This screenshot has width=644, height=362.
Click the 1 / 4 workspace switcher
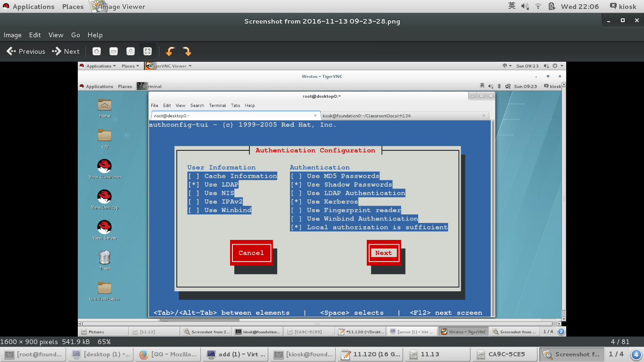coord(616,354)
